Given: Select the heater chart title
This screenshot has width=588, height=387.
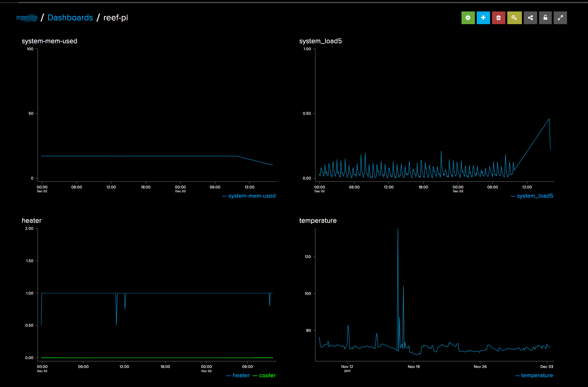Looking at the screenshot, I should click(x=31, y=221).
